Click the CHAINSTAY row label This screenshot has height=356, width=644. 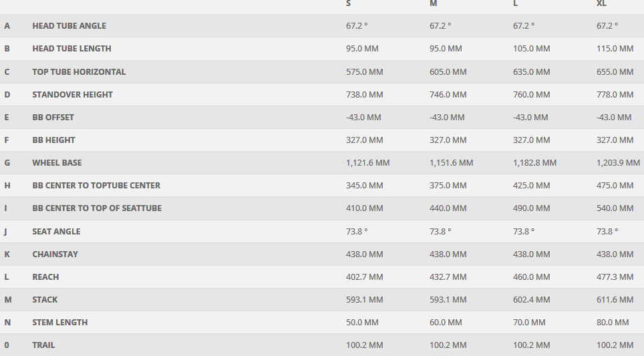point(55,254)
